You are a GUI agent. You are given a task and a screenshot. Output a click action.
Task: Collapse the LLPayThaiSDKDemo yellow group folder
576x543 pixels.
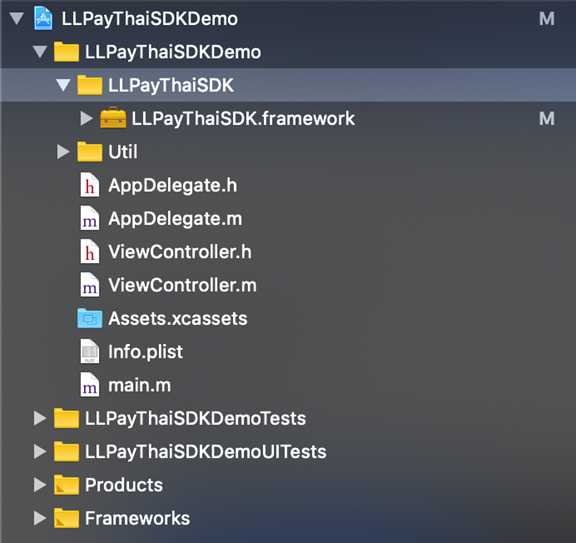40,51
